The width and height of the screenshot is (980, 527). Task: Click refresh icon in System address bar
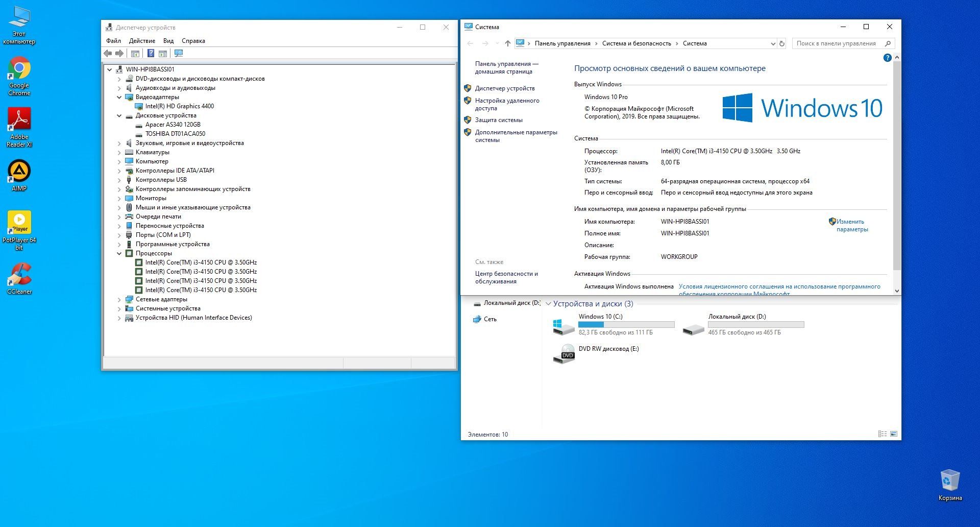[781, 43]
